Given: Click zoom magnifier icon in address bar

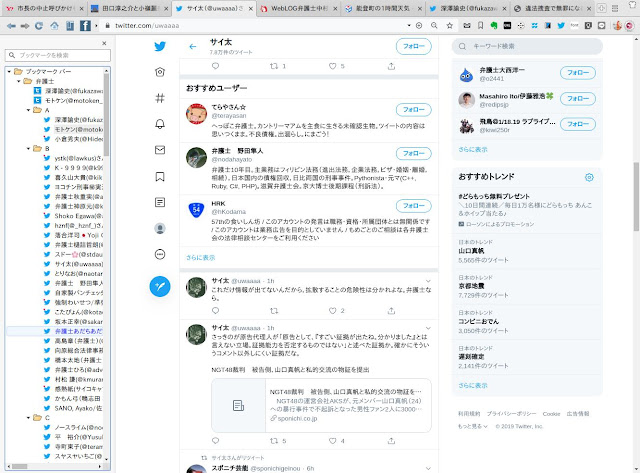Looking at the screenshot, I should point(434,26).
